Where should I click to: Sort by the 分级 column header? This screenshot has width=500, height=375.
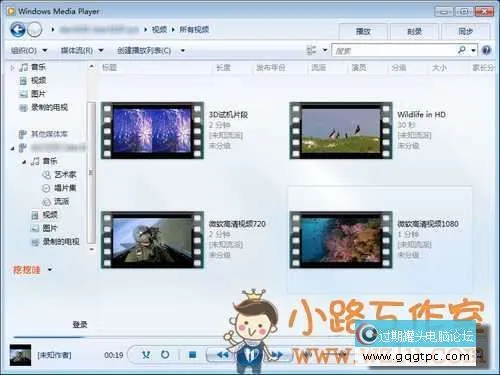pyautogui.click(x=399, y=68)
